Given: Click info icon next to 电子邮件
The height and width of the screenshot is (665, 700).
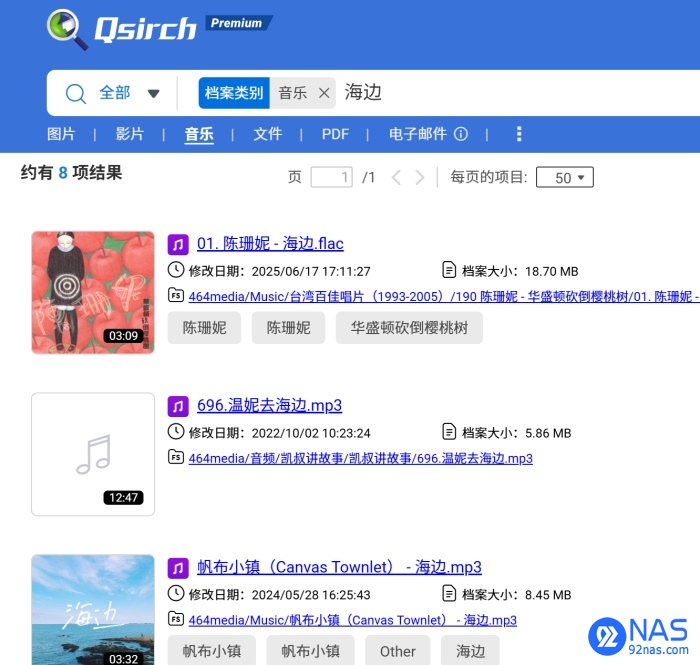Looking at the screenshot, I should pos(461,134).
